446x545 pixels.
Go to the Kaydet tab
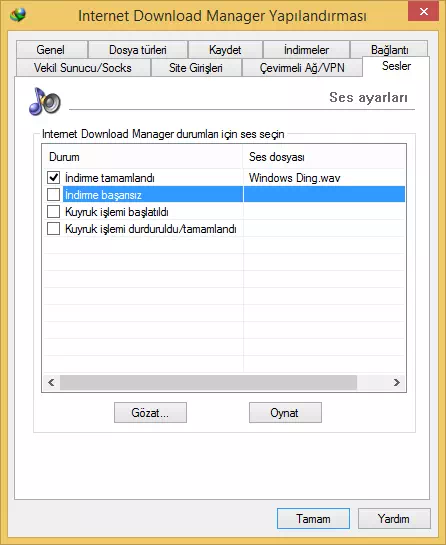point(225,50)
